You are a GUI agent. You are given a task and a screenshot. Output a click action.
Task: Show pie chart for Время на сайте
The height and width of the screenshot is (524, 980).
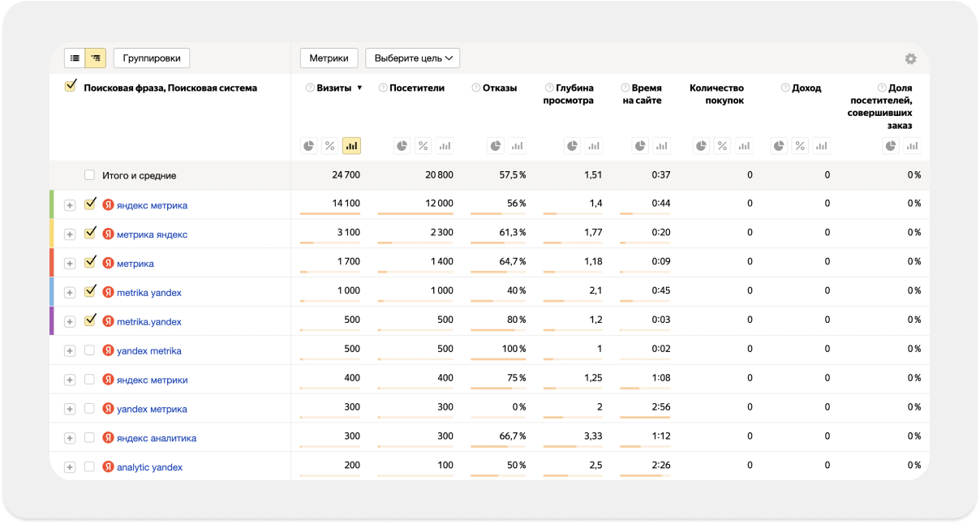640,146
